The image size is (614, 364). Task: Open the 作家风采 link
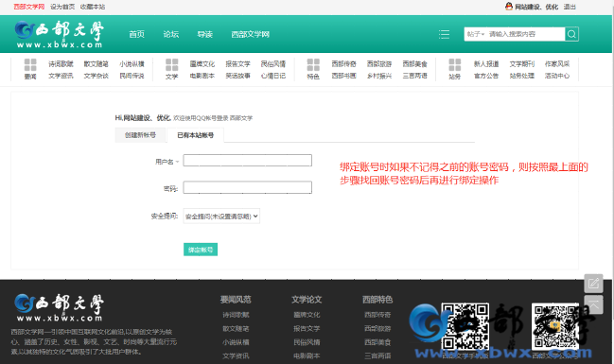pyautogui.click(x=557, y=63)
